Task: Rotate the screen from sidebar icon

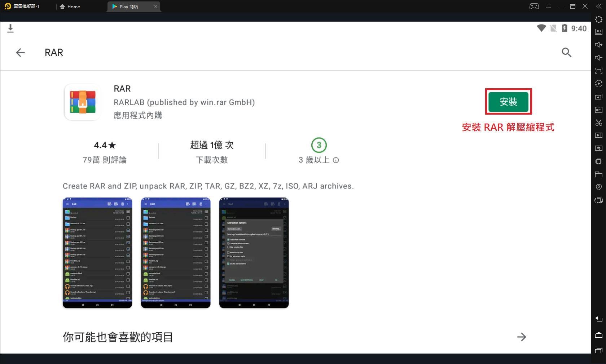Action: point(599,200)
